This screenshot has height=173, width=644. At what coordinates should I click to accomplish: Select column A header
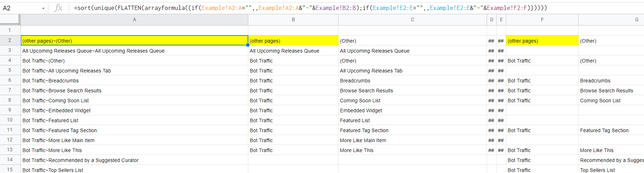pos(135,20)
